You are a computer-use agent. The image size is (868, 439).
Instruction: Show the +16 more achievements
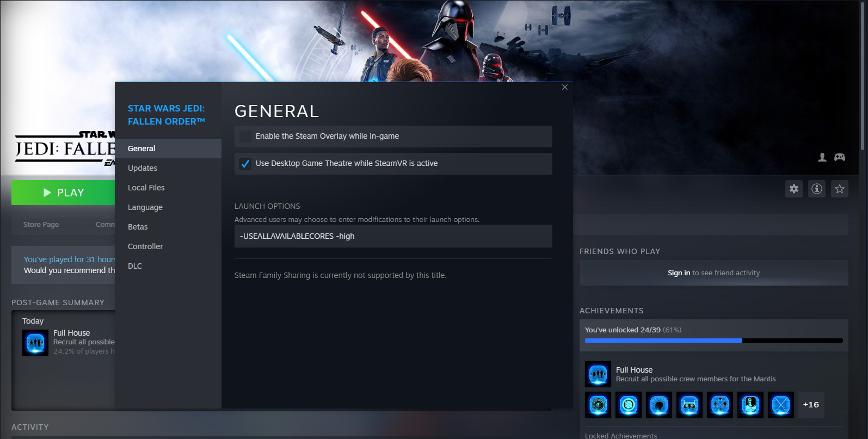tap(811, 405)
